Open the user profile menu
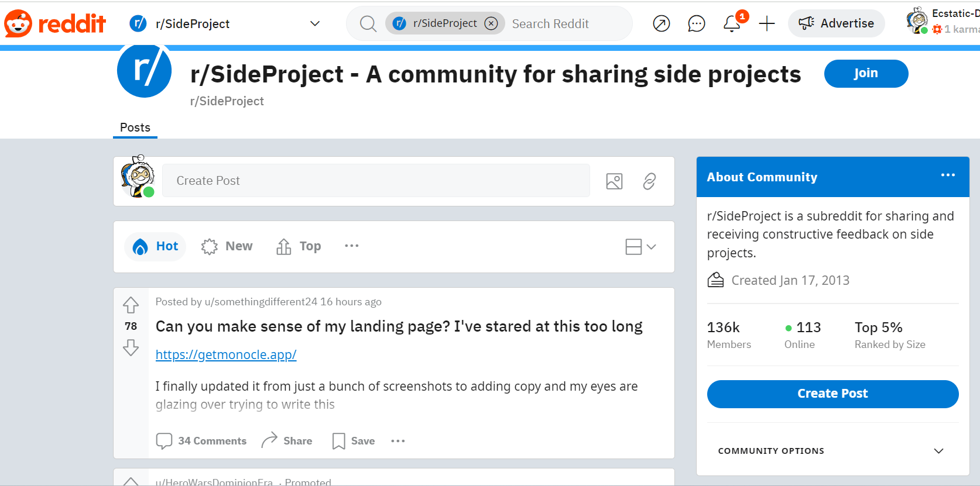Image resolution: width=980 pixels, height=486 pixels. click(943, 22)
